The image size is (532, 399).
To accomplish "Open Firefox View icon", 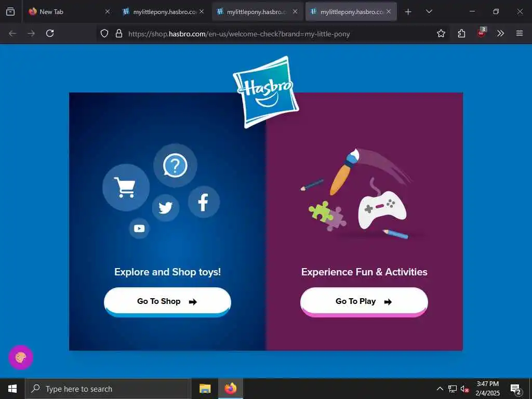I will (x=10, y=11).
